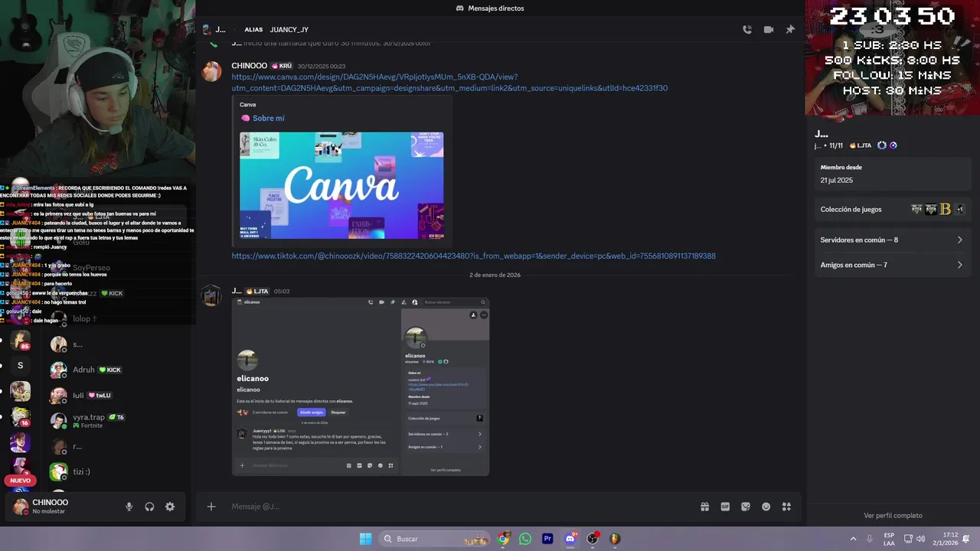Toggle microphone mute in user panel
The width and height of the screenshot is (980, 551).
pos(129,507)
